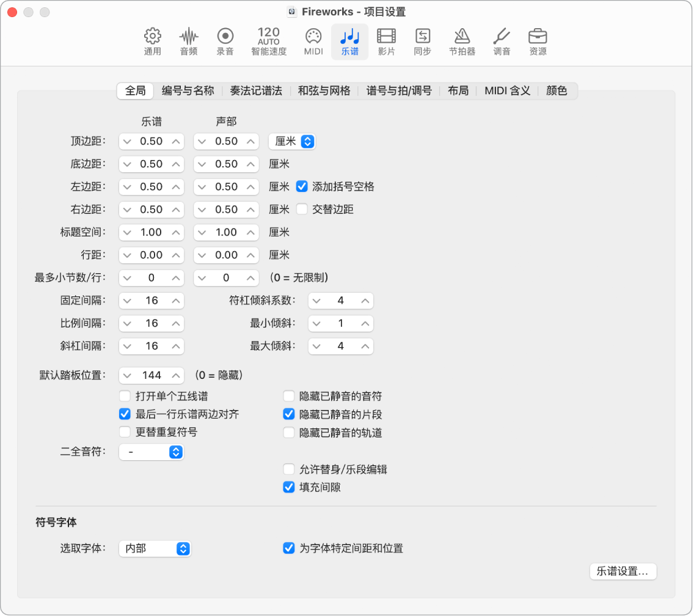Disable 隐藏已静音的片段

288,414
